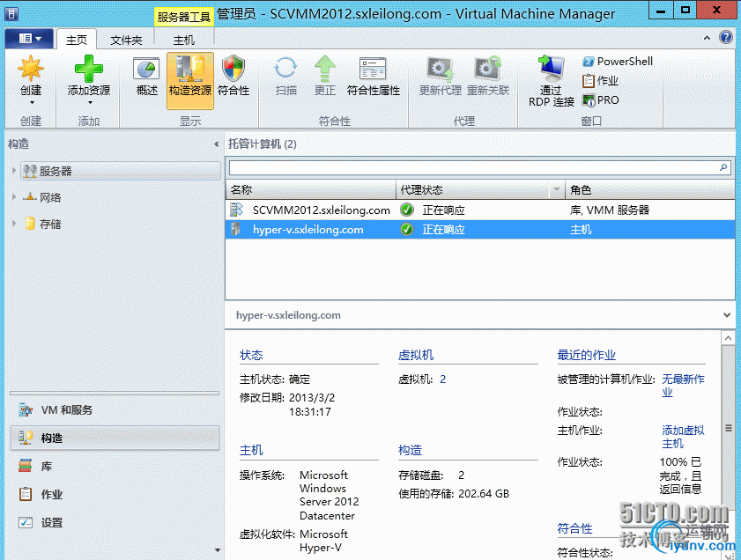Click the PRO ribbon button
The height and width of the screenshot is (560, 741).
pos(601,100)
